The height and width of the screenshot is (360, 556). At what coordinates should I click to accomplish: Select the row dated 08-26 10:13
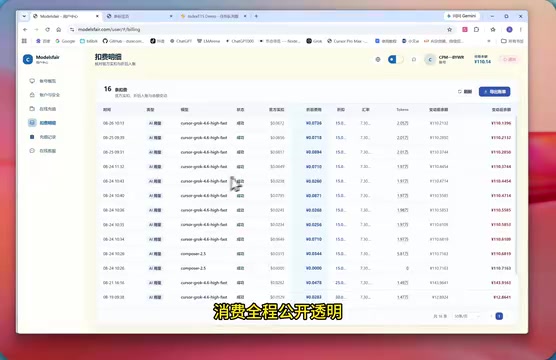(x=307, y=123)
